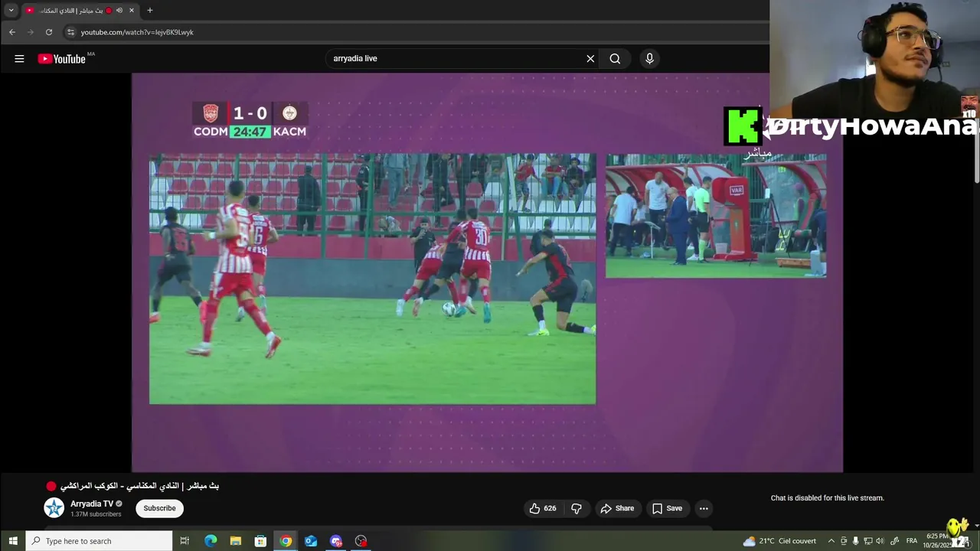Share the live stream
This screenshot has height=551, width=980.
pos(617,508)
